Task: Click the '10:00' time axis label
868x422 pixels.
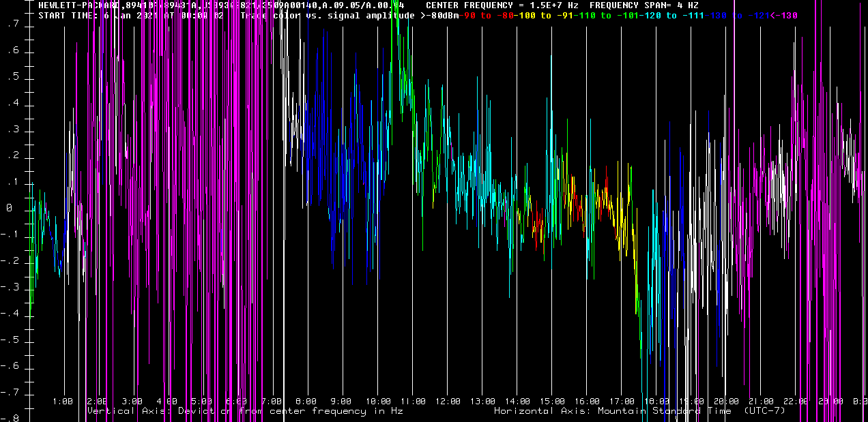Action: (x=379, y=402)
